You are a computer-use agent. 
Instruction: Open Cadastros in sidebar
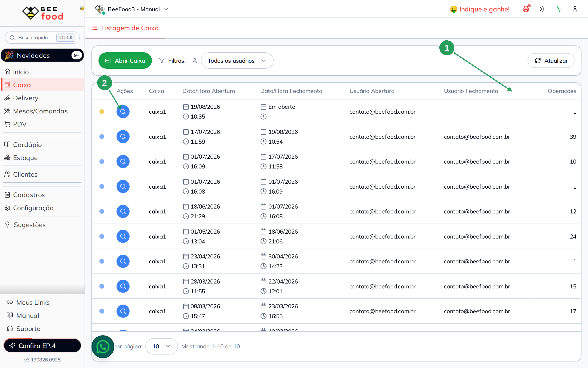point(42,195)
